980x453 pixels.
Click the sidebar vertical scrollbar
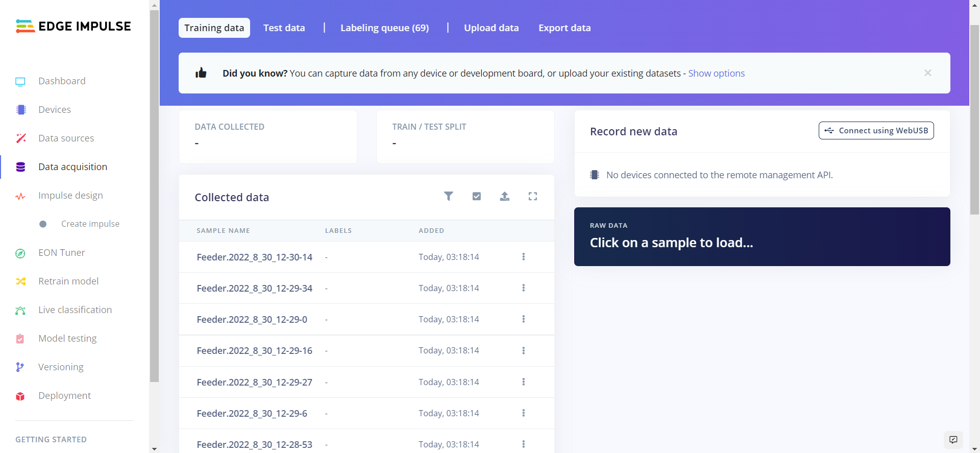(x=154, y=194)
